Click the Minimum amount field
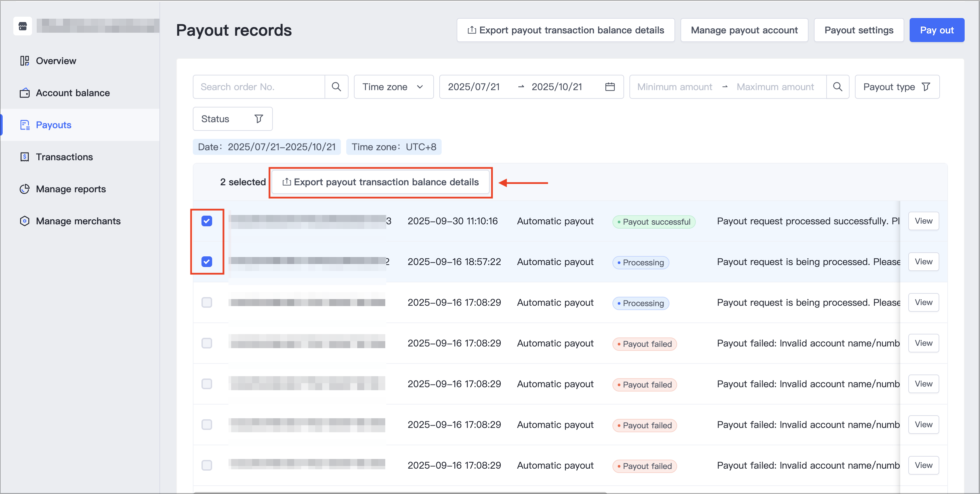The height and width of the screenshot is (494, 980). pyautogui.click(x=674, y=87)
